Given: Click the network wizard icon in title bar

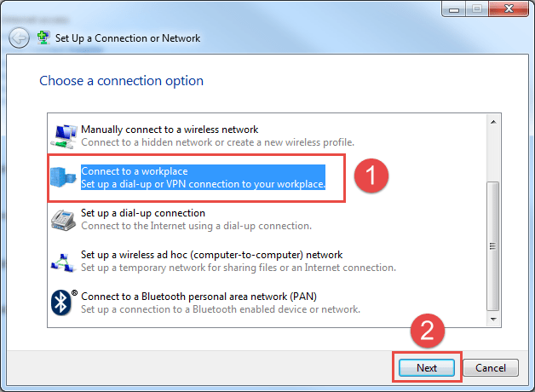Looking at the screenshot, I should tap(43, 37).
